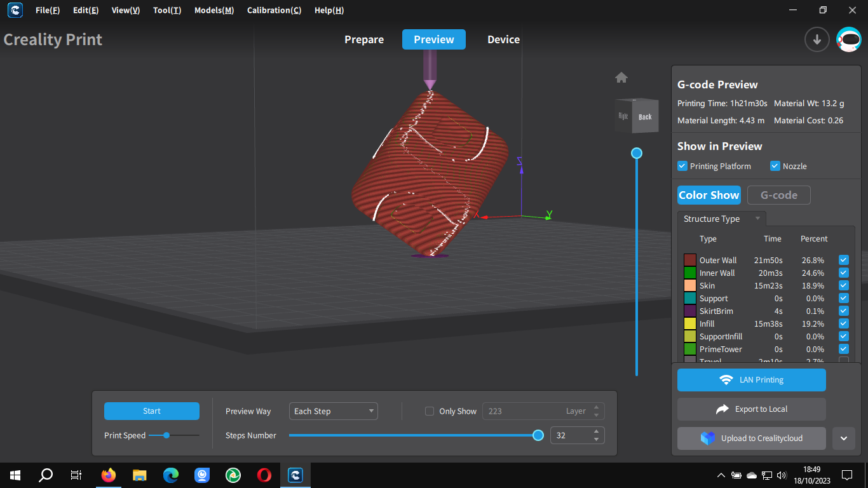868x488 pixels.
Task: Open the user avatar profile icon
Action: 848,39
